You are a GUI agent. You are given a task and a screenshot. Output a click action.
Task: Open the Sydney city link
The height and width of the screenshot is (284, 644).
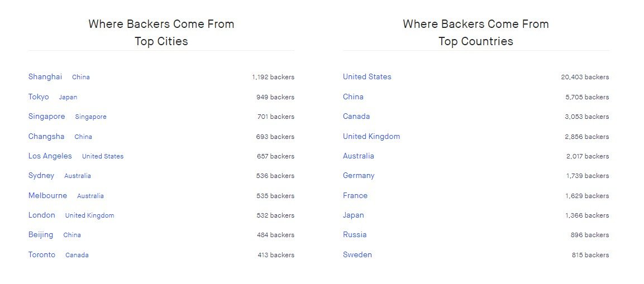coord(41,176)
